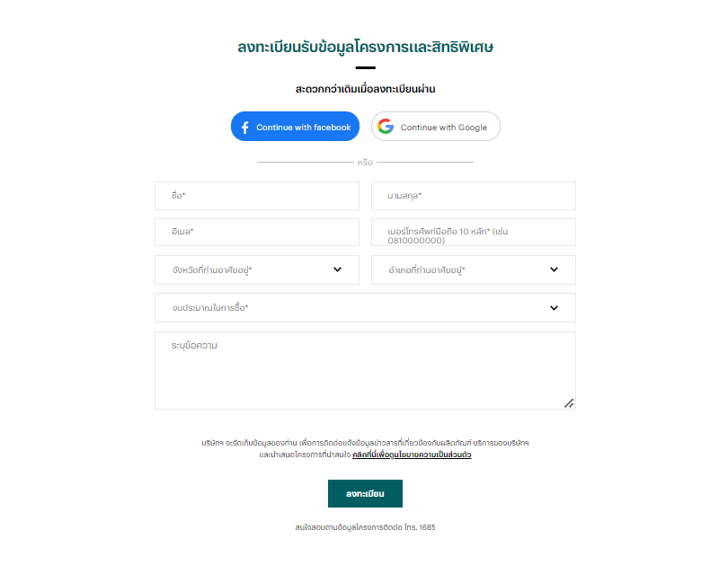Click the budget dropdown chevron arrow
This screenshot has width=728, height=574.
pos(554,308)
